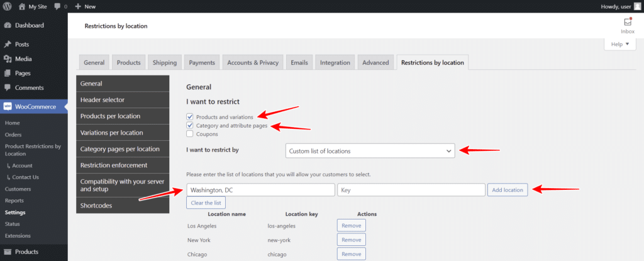Screen dimensions: 644x261
Task: Enable the Coupons checkbox
Action: (x=190, y=134)
